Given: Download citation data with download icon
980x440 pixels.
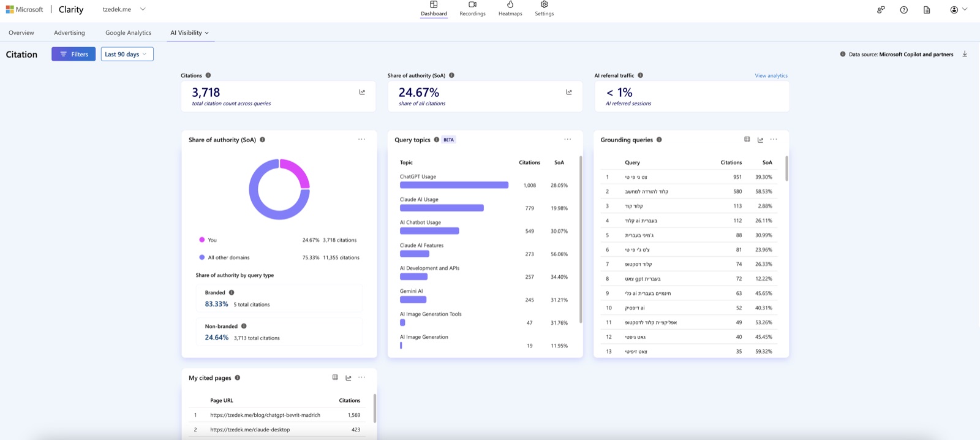Looking at the screenshot, I should click(x=965, y=54).
